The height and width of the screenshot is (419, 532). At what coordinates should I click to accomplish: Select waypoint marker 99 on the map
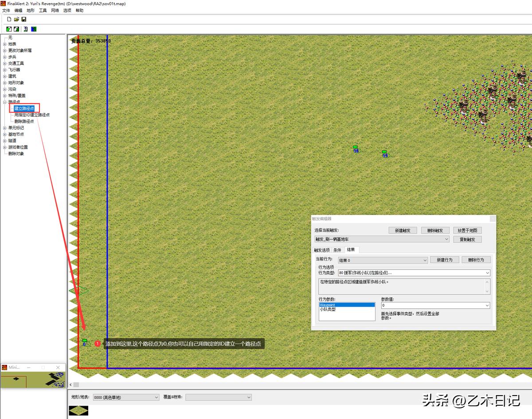pos(385,154)
